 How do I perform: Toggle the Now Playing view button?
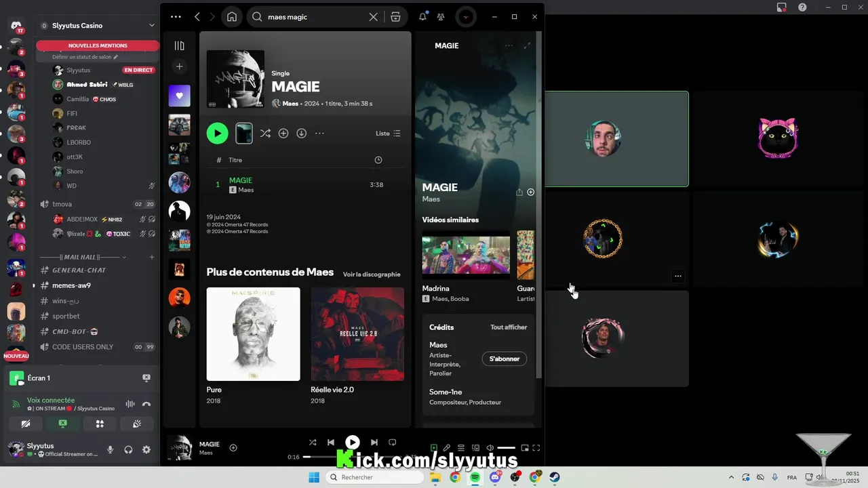(434, 448)
